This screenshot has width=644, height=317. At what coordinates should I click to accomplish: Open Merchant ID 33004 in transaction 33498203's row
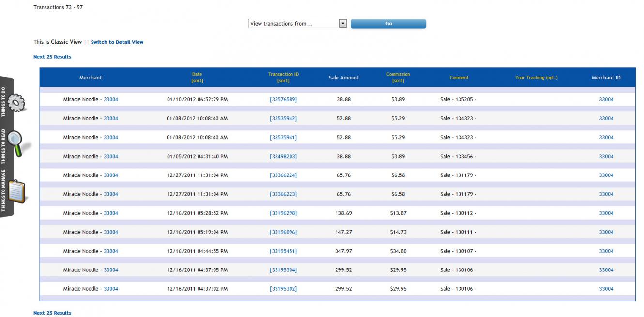click(606, 156)
